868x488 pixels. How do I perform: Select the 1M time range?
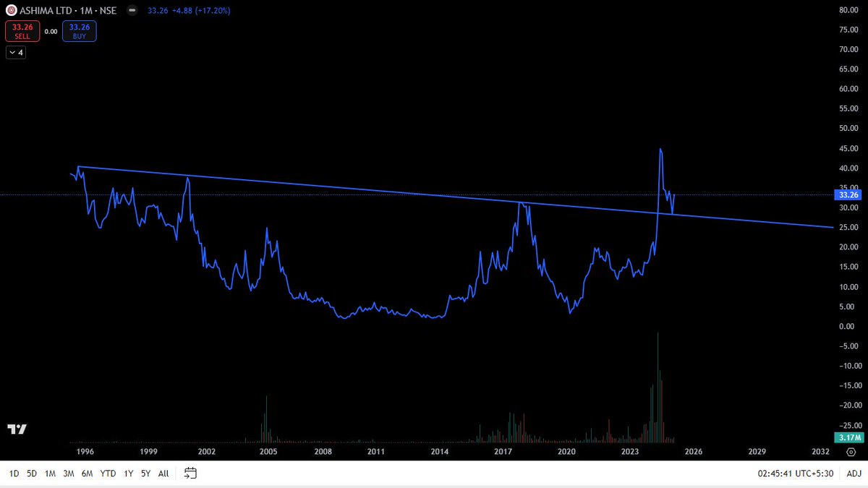tap(50, 474)
